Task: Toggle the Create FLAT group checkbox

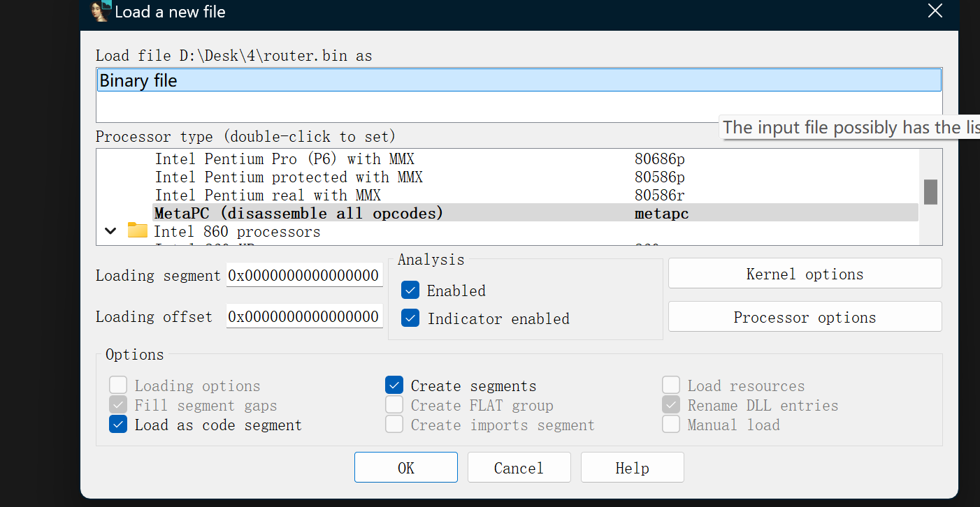Action: 394,404
